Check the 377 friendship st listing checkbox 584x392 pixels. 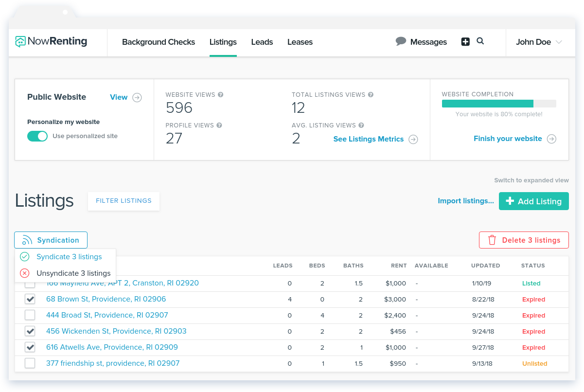click(x=30, y=363)
